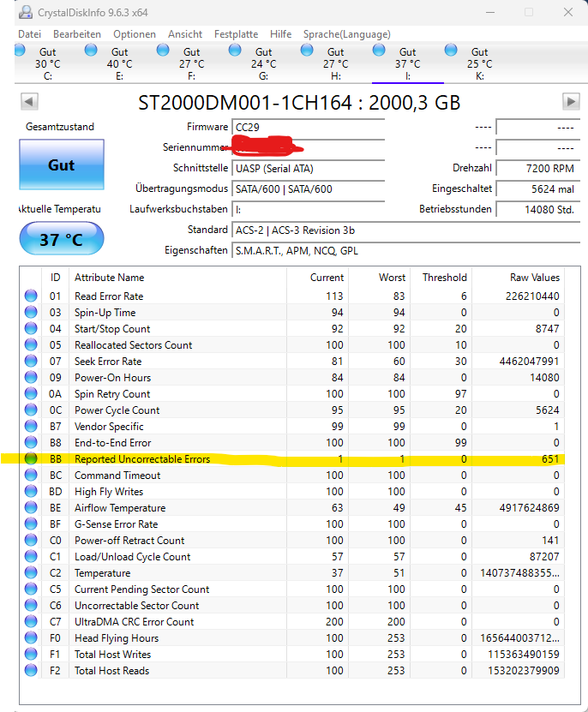588x712 pixels.
Task: Select drive H: status orb
Action: coord(307,50)
